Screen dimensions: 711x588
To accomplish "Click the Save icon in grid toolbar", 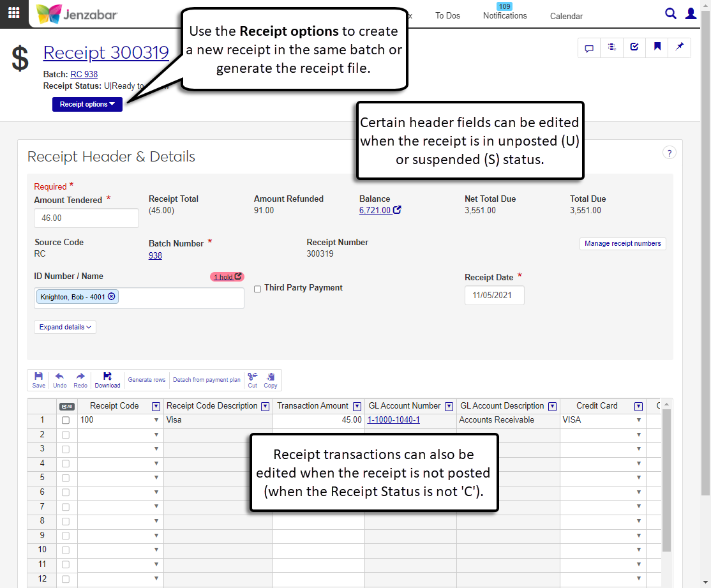I will tap(39, 380).
